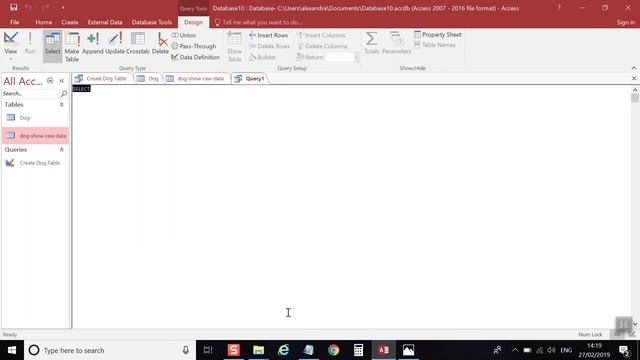The width and height of the screenshot is (640, 360).
Task: Save using the Quick Access save icon
Action: [13, 7]
